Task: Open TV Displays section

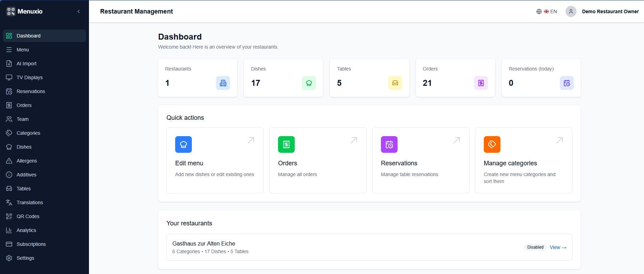Action: [x=44, y=77]
